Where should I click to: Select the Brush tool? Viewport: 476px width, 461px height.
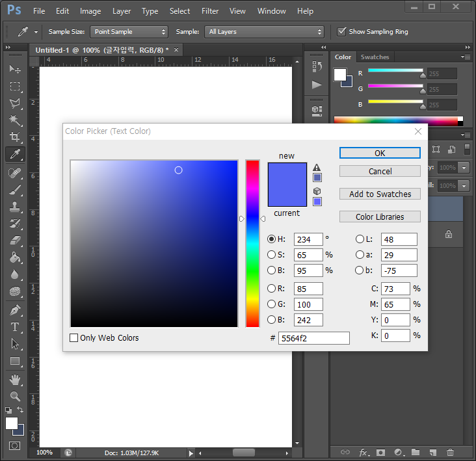point(15,191)
